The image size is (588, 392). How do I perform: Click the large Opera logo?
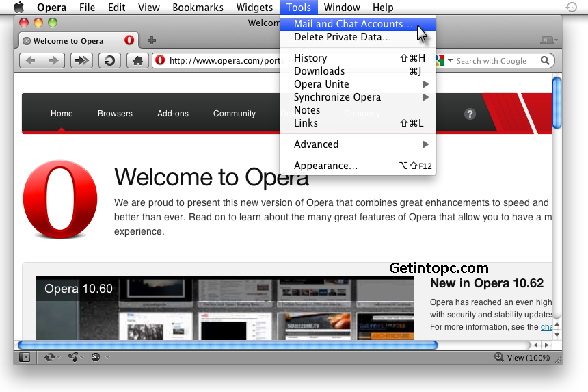(60, 199)
